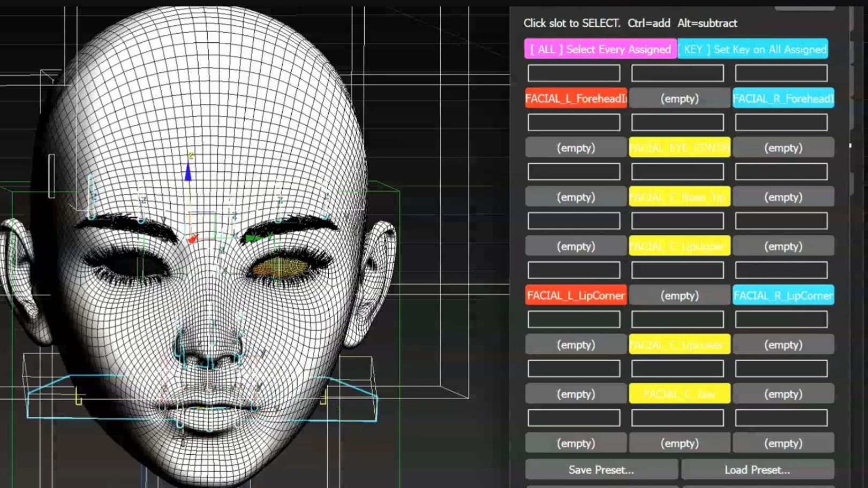Click the empty slot between forehead slots
This screenshot has height=488, width=868.
coord(679,98)
